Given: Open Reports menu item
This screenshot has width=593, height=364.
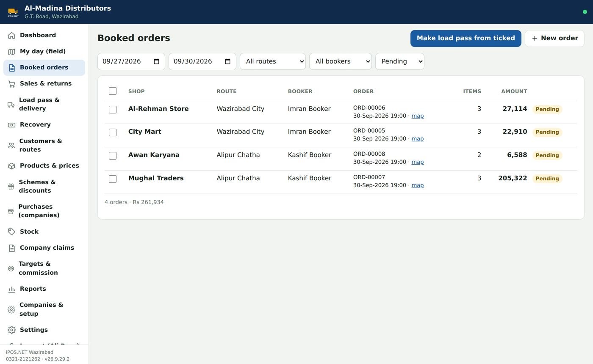Looking at the screenshot, I should (44, 289).
